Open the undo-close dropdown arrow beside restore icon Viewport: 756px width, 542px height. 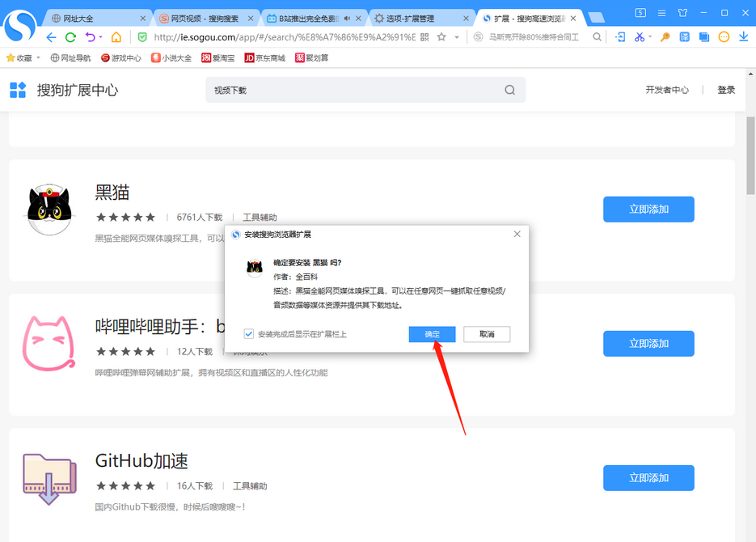click(100, 38)
